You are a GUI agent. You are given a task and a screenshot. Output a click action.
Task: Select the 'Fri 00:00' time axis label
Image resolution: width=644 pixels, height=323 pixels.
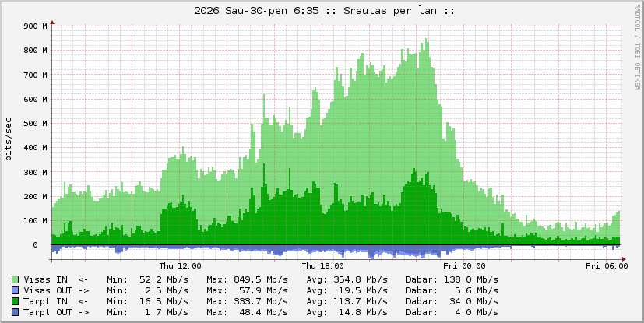click(470, 265)
